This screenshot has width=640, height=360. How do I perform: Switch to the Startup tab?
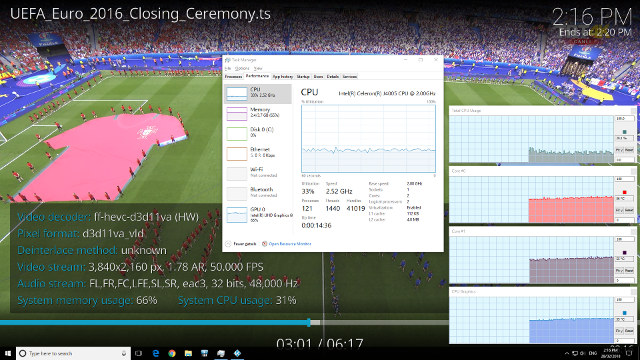click(x=303, y=76)
